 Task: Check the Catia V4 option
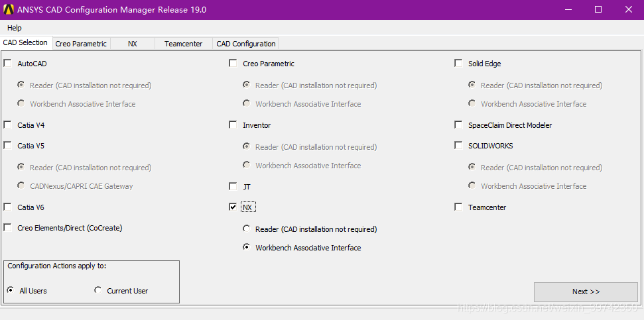point(8,125)
